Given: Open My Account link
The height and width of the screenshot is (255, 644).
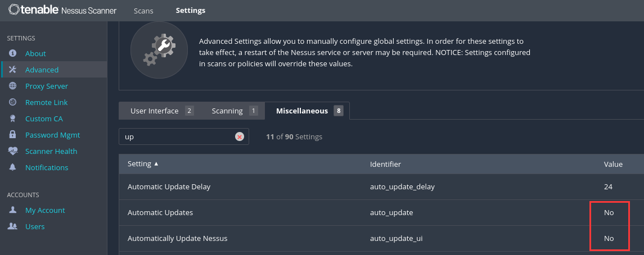Looking at the screenshot, I should coord(45,210).
